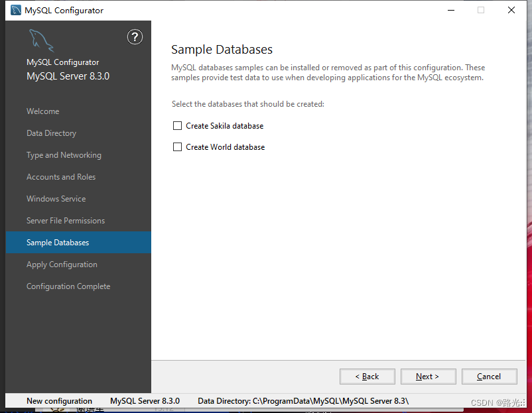Open the Accounts and Roles step

[x=61, y=176]
